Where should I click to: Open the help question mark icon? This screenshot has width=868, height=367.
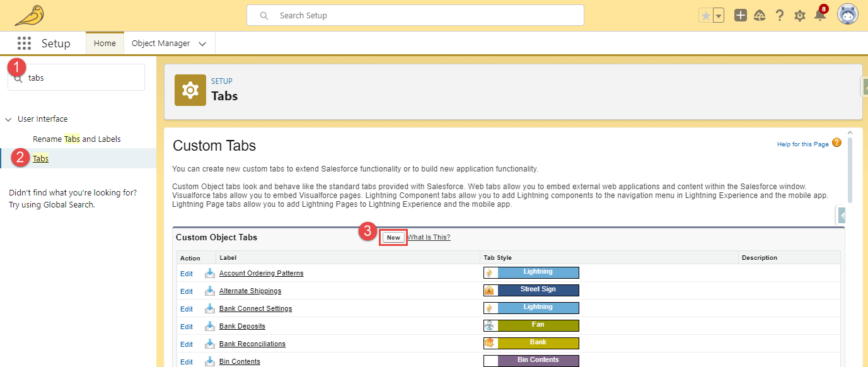pyautogui.click(x=780, y=16)
